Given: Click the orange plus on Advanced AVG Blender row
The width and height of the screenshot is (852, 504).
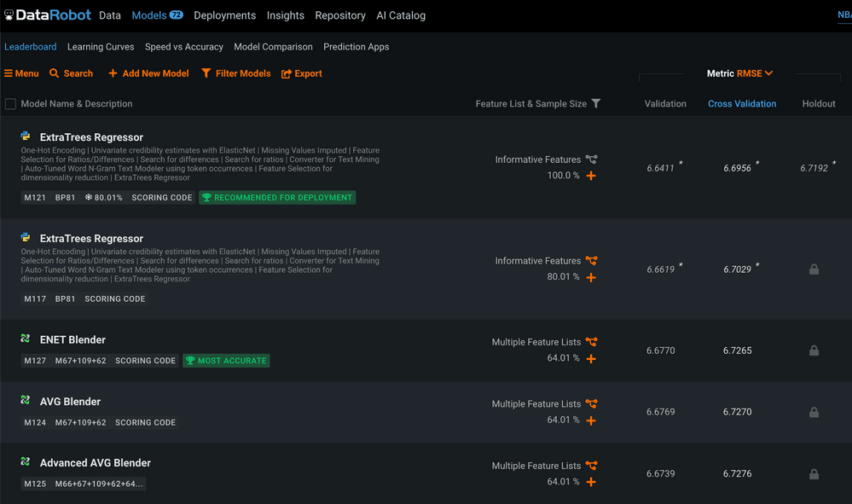Looking at the screenshot, I should click(x=591, y=482).
